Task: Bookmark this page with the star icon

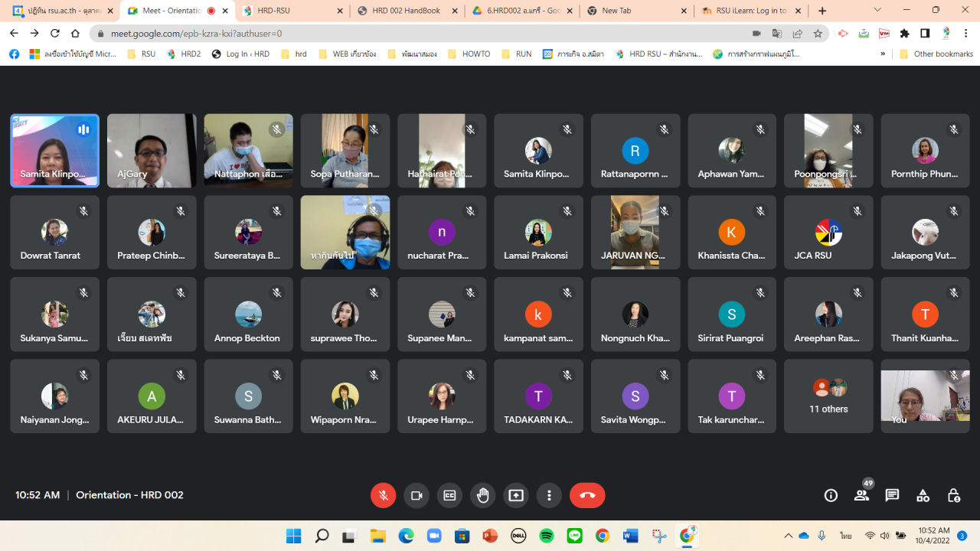Action: click(818, 34)
